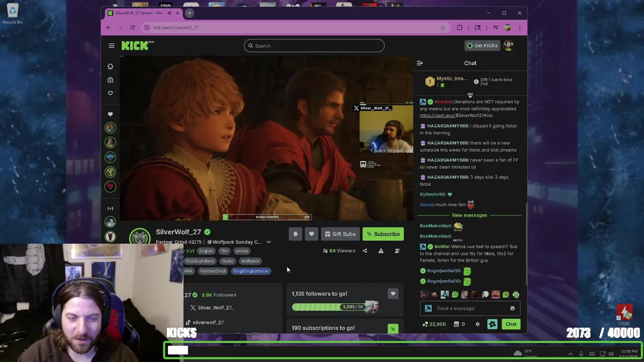Expand the pinned gift leaderboard arrow
644x362 pixels.
click(x=470, y=95)
